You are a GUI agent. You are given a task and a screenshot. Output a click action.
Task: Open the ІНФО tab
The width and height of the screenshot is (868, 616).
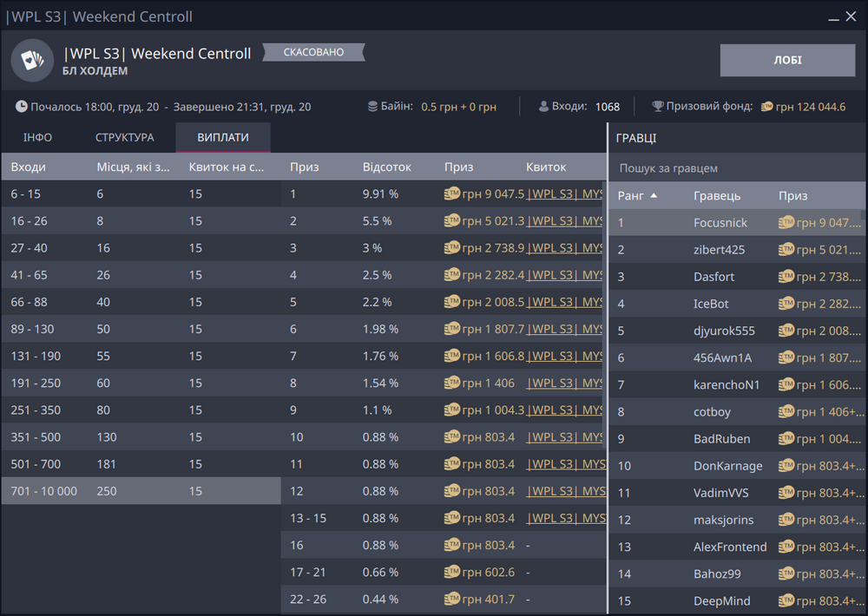tap(37, 138)
